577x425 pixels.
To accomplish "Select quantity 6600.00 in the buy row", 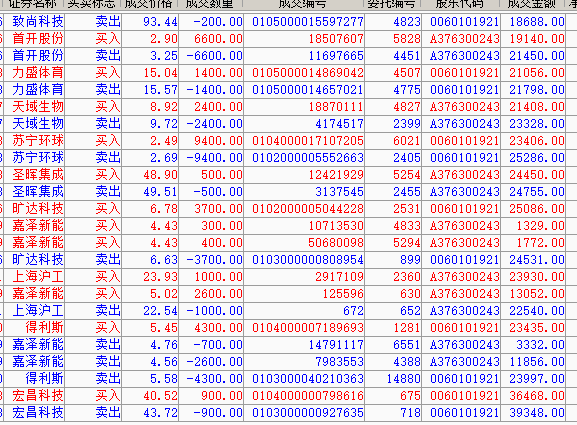I will coord(218,39).
